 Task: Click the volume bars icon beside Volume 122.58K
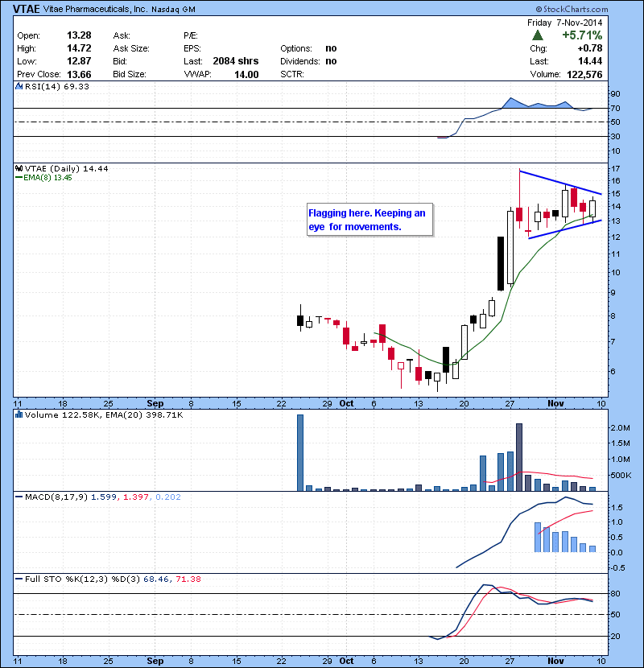coord(19,414)
